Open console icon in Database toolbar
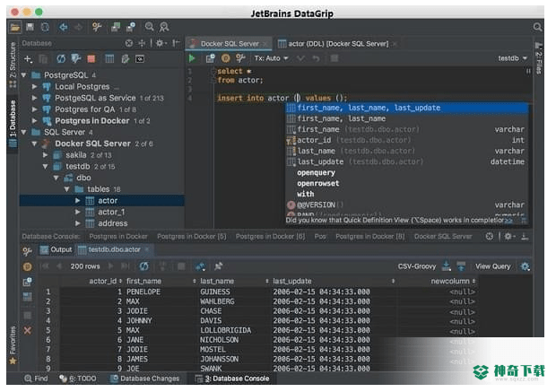The image size is (556, 392). tap(140, 59)
